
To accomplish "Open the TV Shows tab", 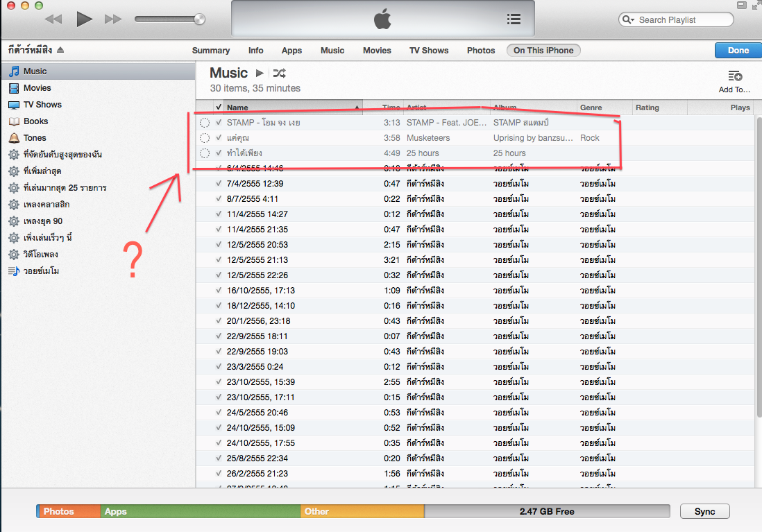I will point(429,51).
